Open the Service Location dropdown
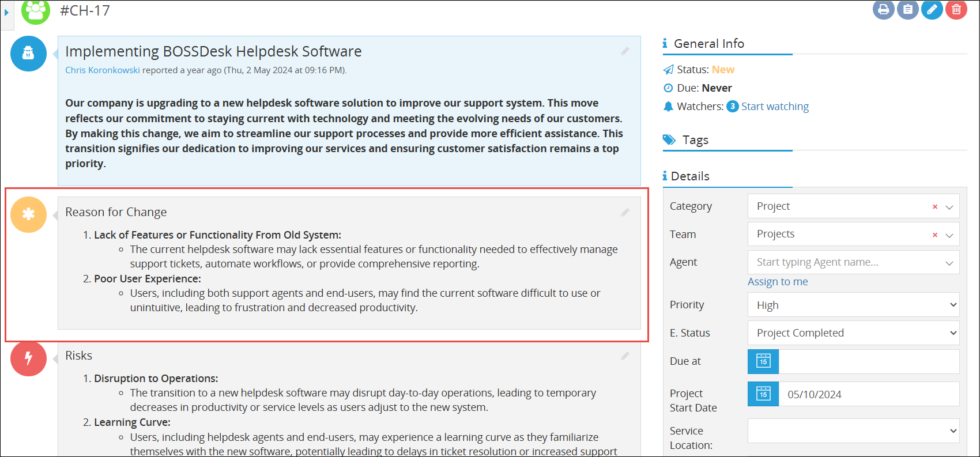Image resolution: width=980 pixels, height=457 pixels. pyautogui.click(x=854, y=431)
